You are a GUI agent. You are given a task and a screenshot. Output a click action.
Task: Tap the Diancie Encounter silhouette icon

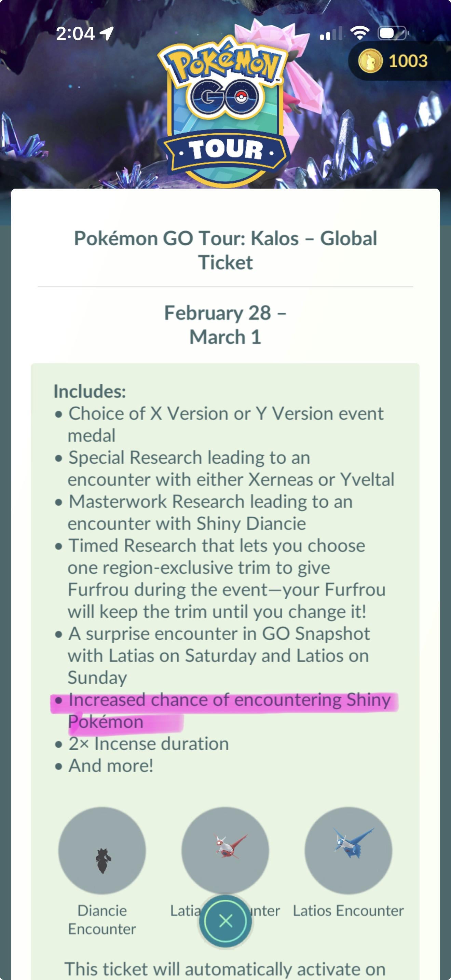coord(102,850)
